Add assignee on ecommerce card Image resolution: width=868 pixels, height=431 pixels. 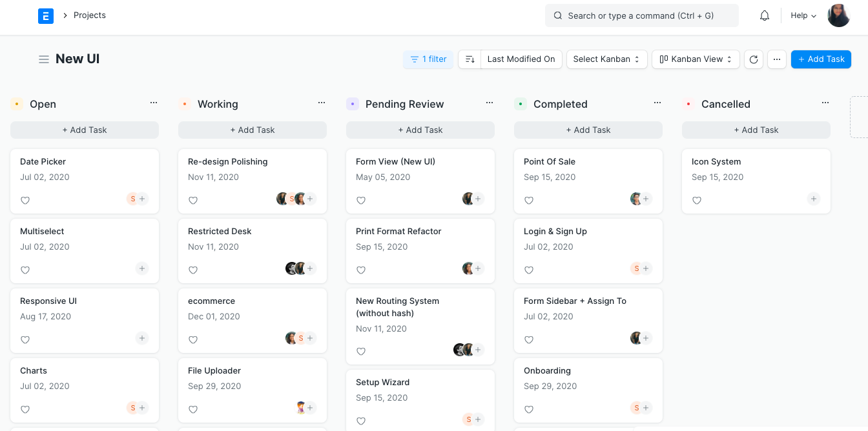(x=310, y=338)
